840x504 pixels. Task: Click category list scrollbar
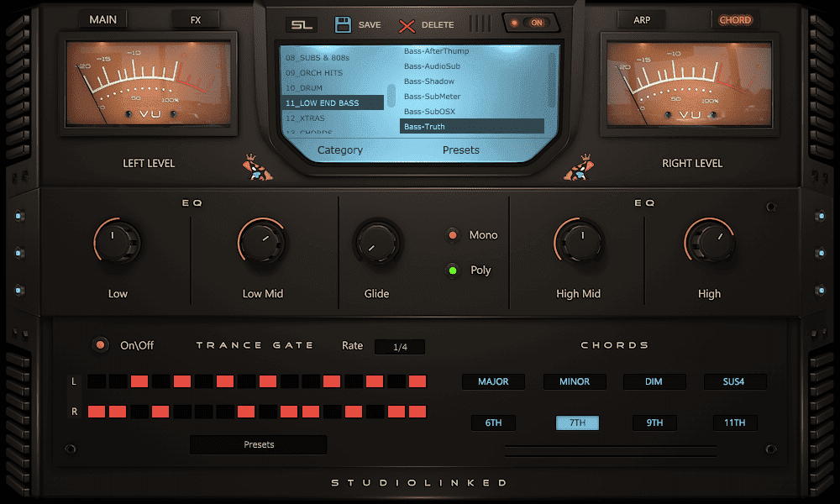point(391,95)
